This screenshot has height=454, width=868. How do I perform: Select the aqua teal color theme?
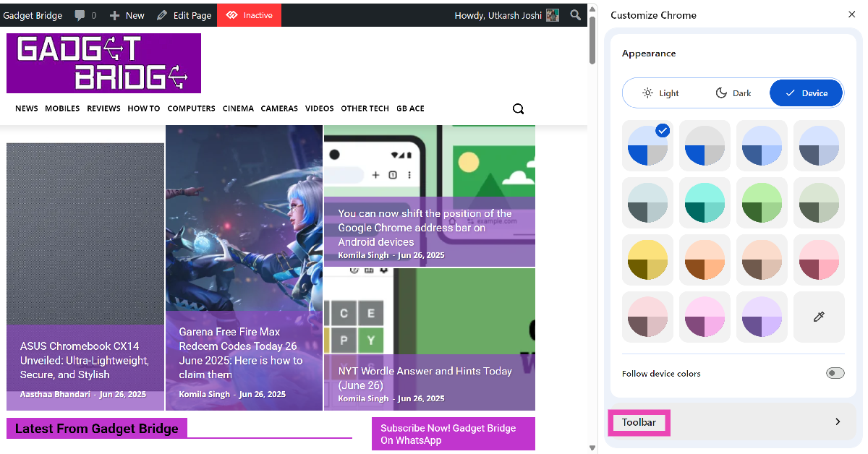[705, 202]
